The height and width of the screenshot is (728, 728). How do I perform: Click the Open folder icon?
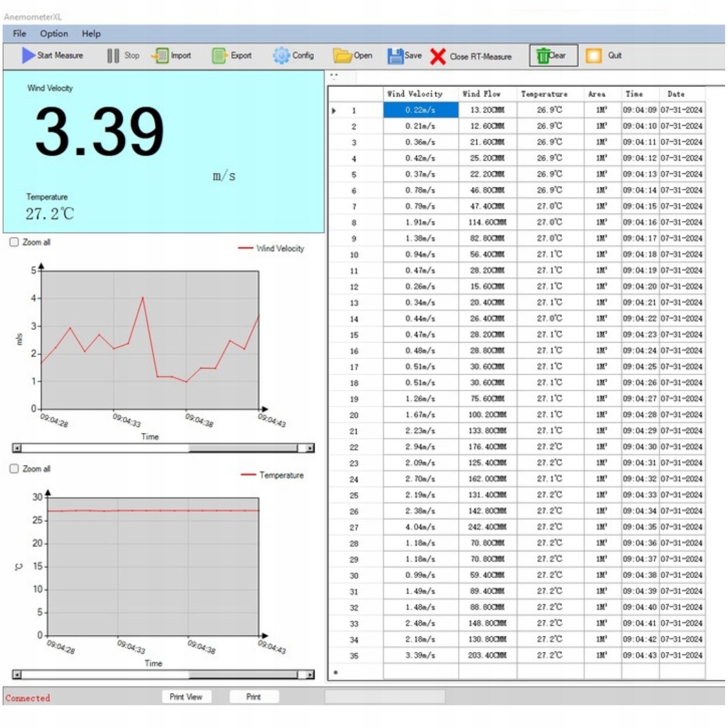342,56
